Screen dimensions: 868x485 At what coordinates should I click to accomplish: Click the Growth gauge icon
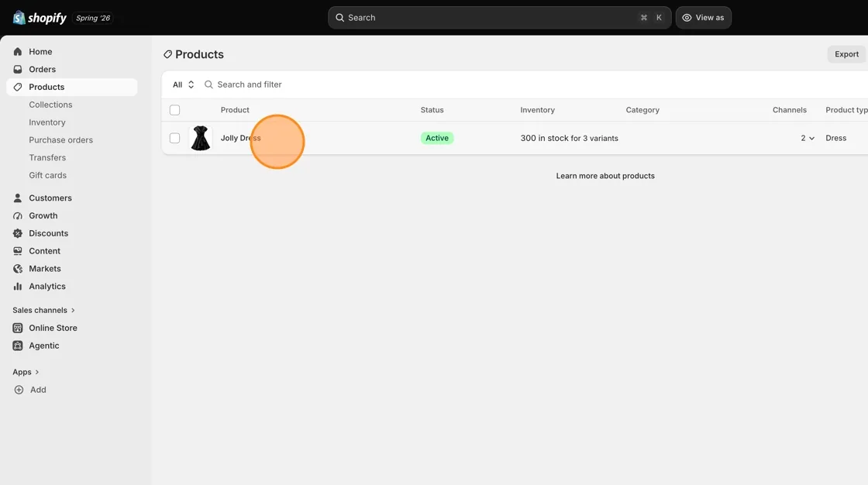point(18,215)
